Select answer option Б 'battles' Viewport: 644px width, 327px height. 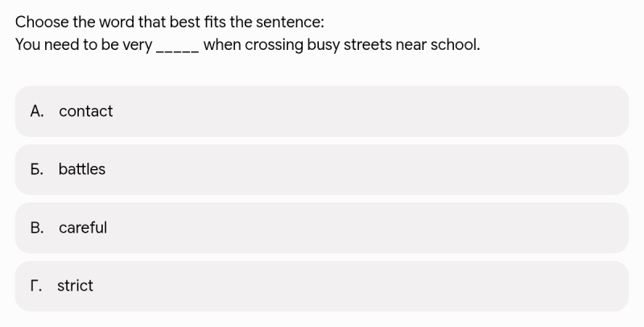[322, 170]
